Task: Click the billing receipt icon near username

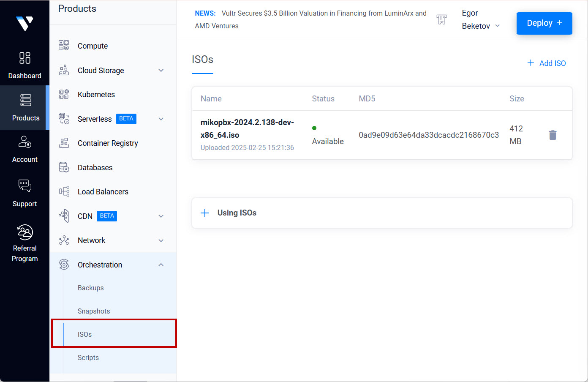Action: (441, 19)
